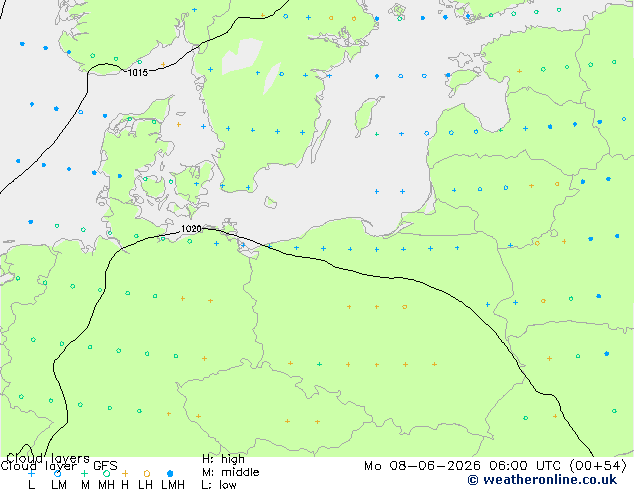The image size is (634, 490).
Task: Open the weatheronline.co.uk copyright link
Action: pos(542,480)
